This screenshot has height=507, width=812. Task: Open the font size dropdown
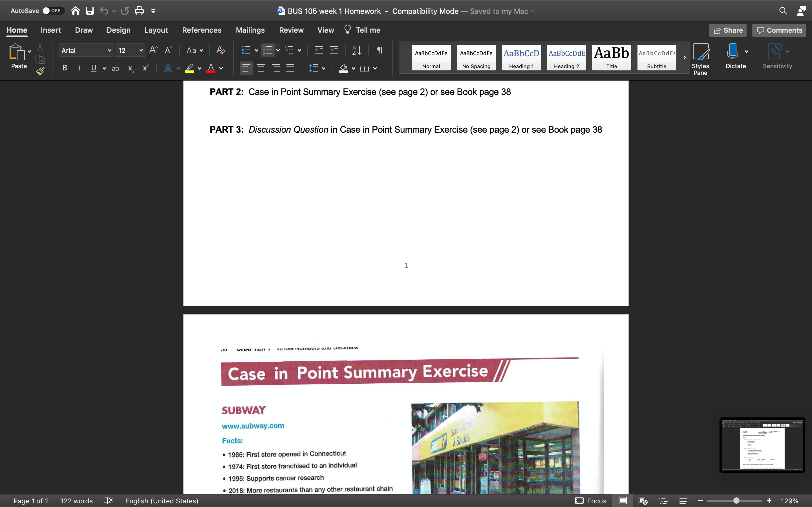(x=141, y=50)
